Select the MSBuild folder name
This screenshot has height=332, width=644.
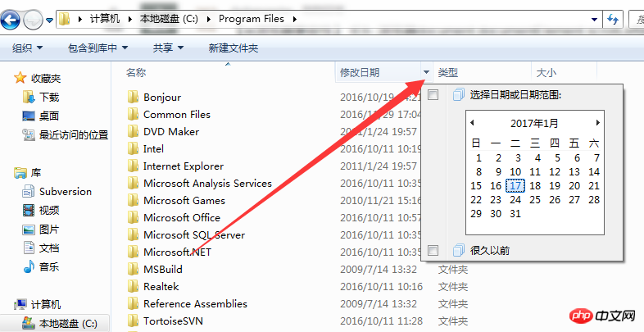point(163,270)
